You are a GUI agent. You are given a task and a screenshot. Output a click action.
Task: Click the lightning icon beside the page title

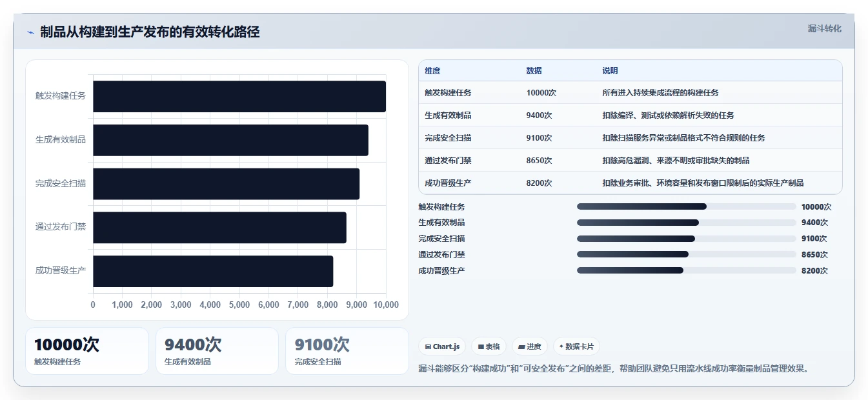[x=31, y=32]
